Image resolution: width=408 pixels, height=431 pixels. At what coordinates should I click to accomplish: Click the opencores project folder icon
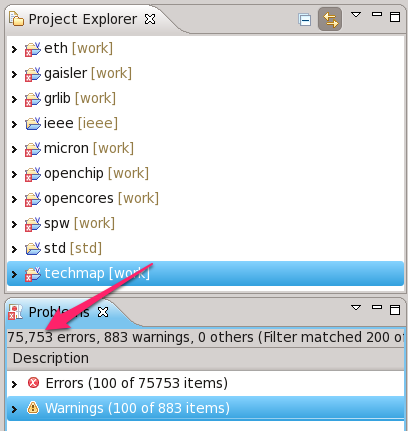point(33,199)
